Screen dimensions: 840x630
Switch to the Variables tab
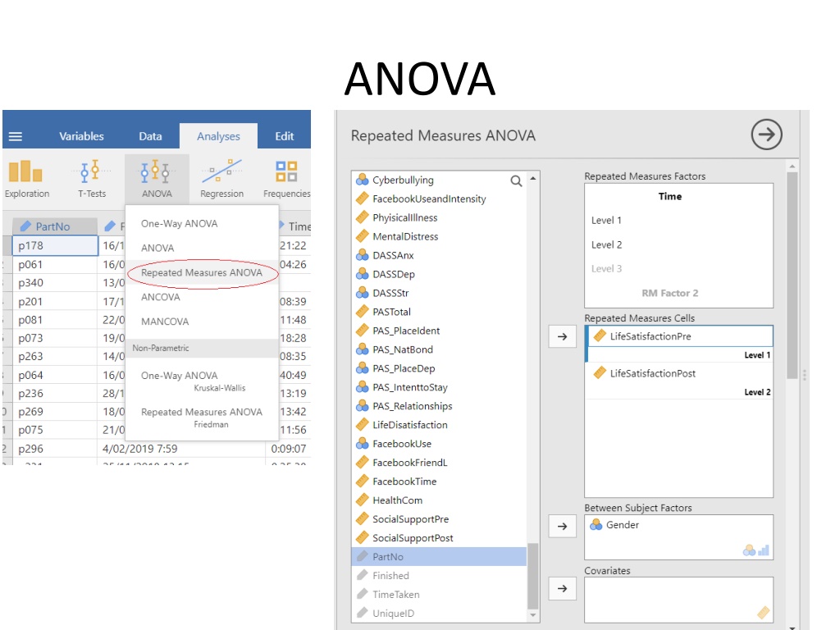point(81,136)
